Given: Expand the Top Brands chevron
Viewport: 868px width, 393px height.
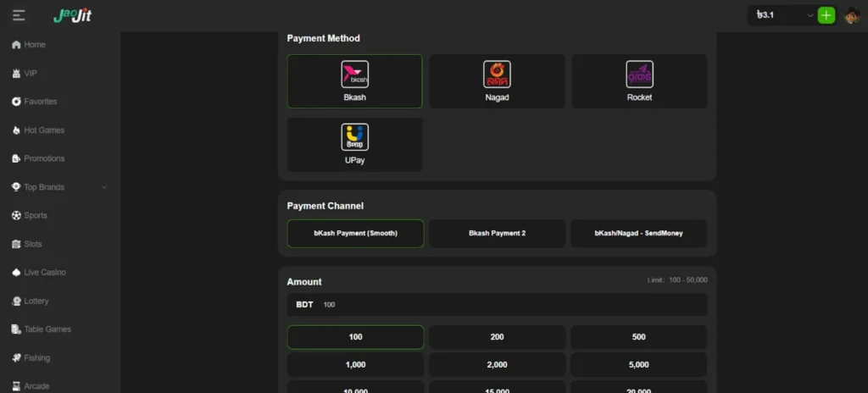Looking at the screenshot, I should [104, 187].
